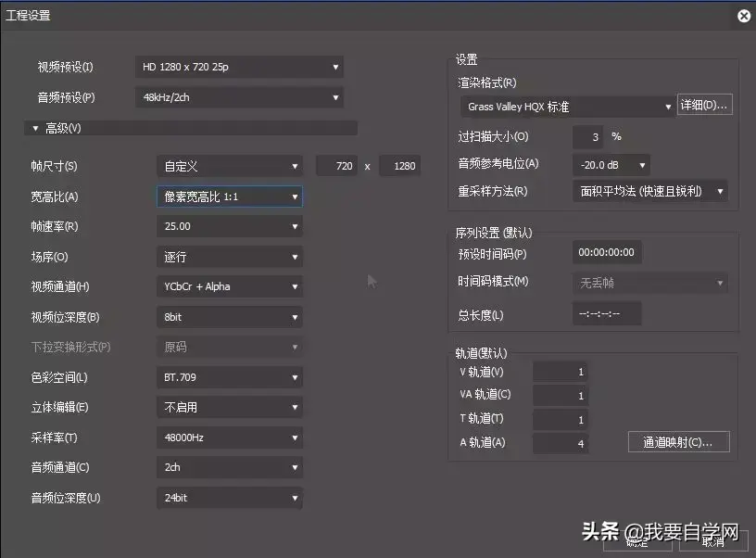The image size is (756, 558).
Task: Click the 视频预设(I) label
Action: coord(66,67)
